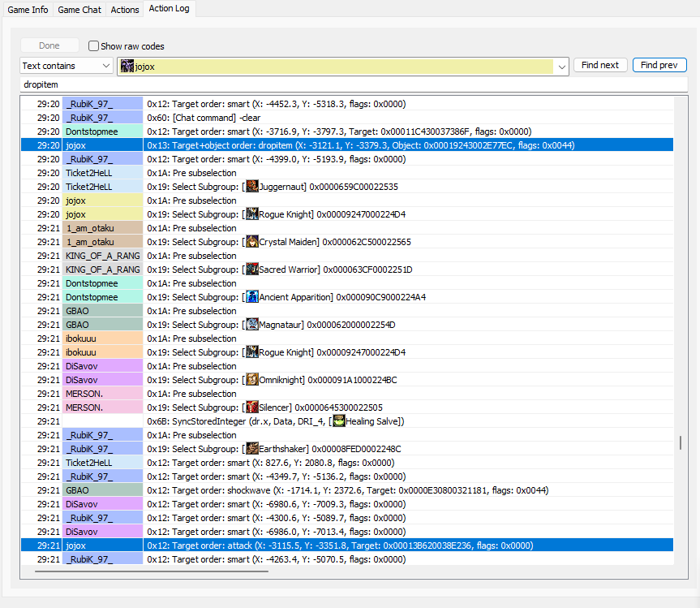This screenshot has height=608, width=700.
Task: Select the jojox Target order: attack row
Action: (347, 545)
